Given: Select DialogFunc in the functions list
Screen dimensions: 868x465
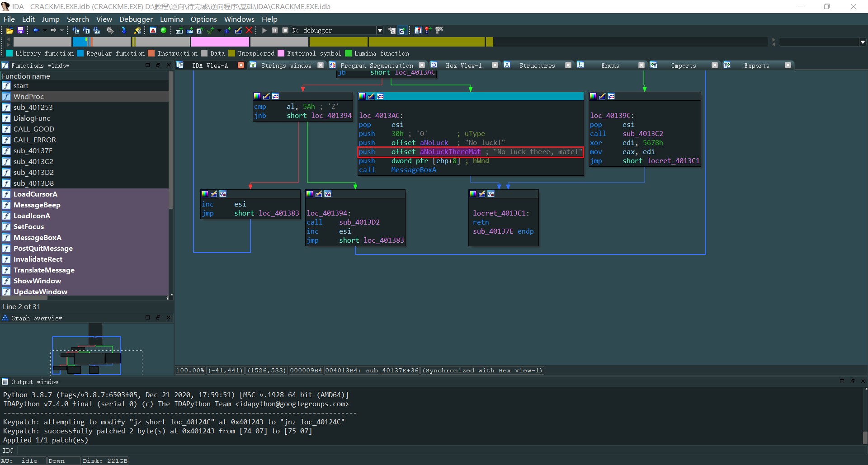Looking at the screenshot, I should click(x=32, y=118).
